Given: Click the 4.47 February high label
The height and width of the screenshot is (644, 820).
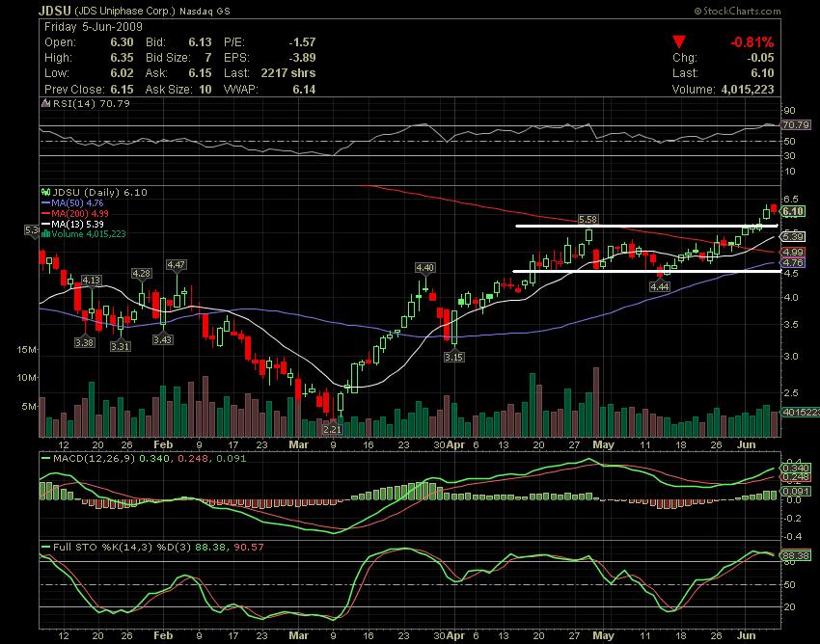Looking at the screenshot, I should pos(176,265).
